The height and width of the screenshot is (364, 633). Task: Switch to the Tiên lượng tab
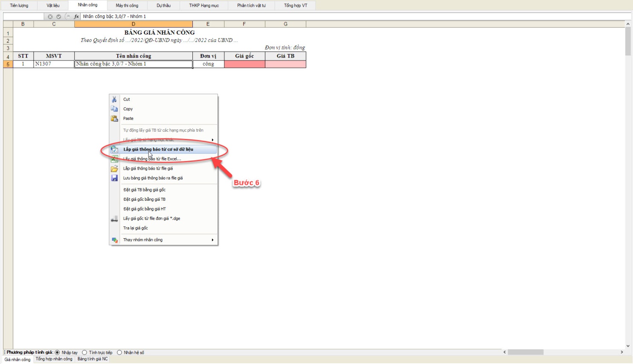click(19, 6)
